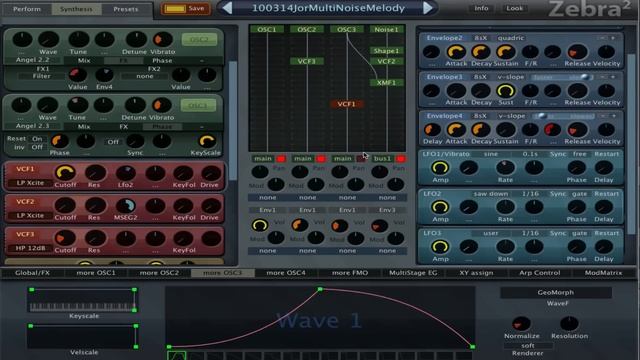This screenshot has height=360, width=640.
Task: Click the Normalize knob
Action: coord(521,324)
